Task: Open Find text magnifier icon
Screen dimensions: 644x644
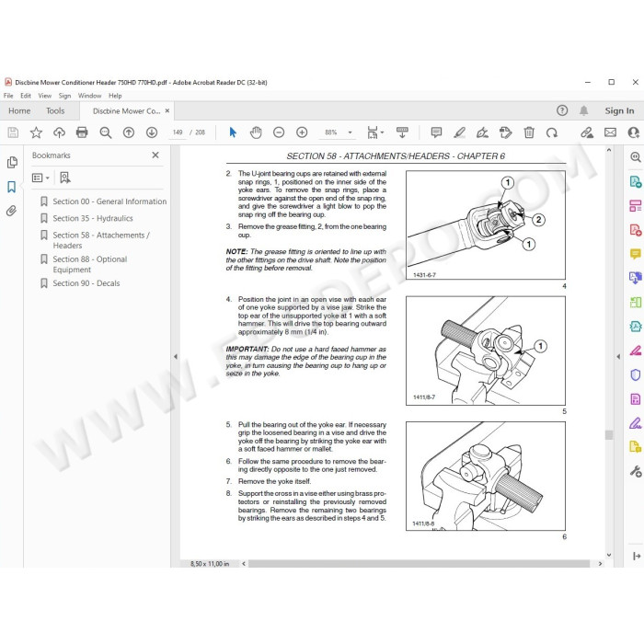Action: click(106, 132)
